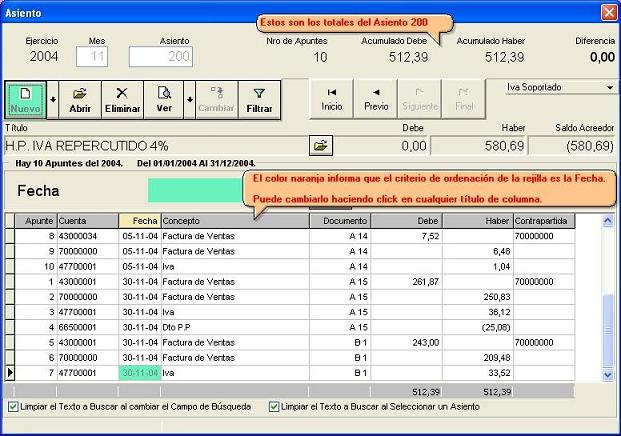
Task: Click the green search text box
Action: [x=196, y=190]
